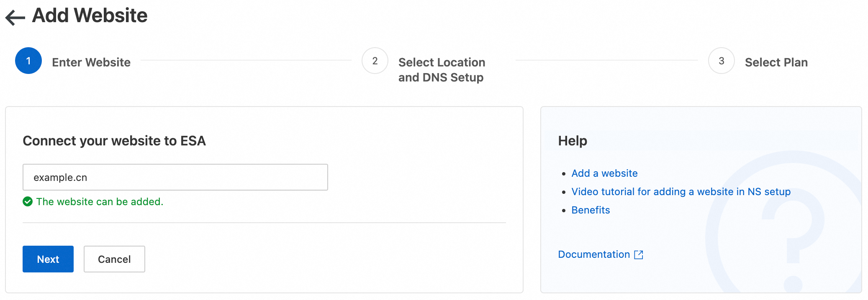Select the Select Plan step label
868x300 pixels.
(776, 62)
